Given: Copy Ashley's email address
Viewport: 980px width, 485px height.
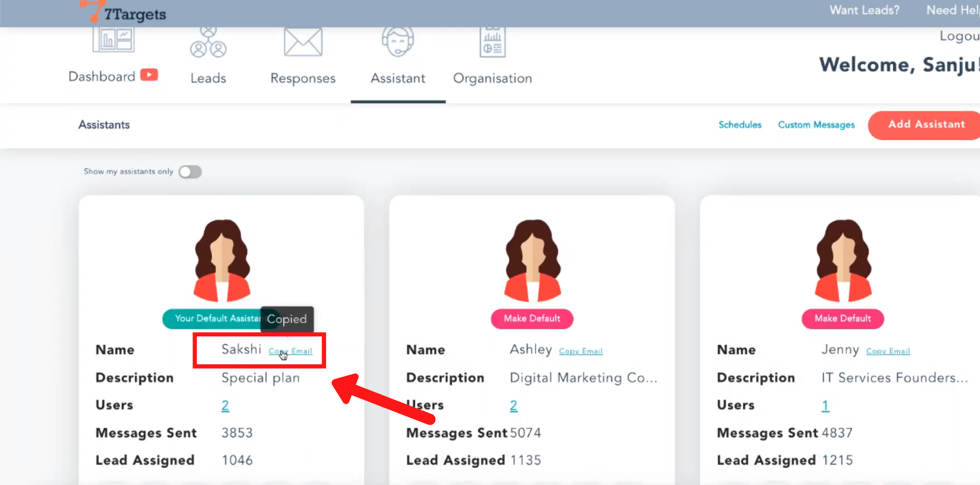Looking at the screenshot, I should [x=580, y=351].
